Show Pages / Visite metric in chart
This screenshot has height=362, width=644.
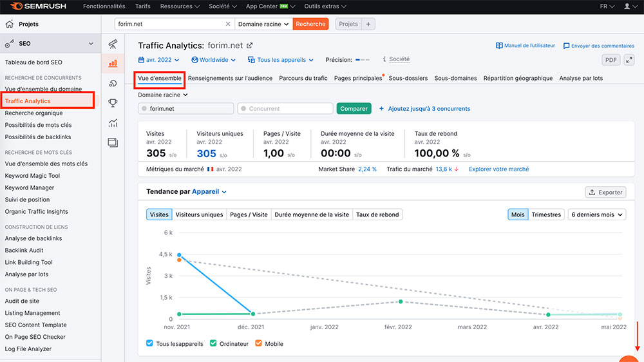point(249,214)
